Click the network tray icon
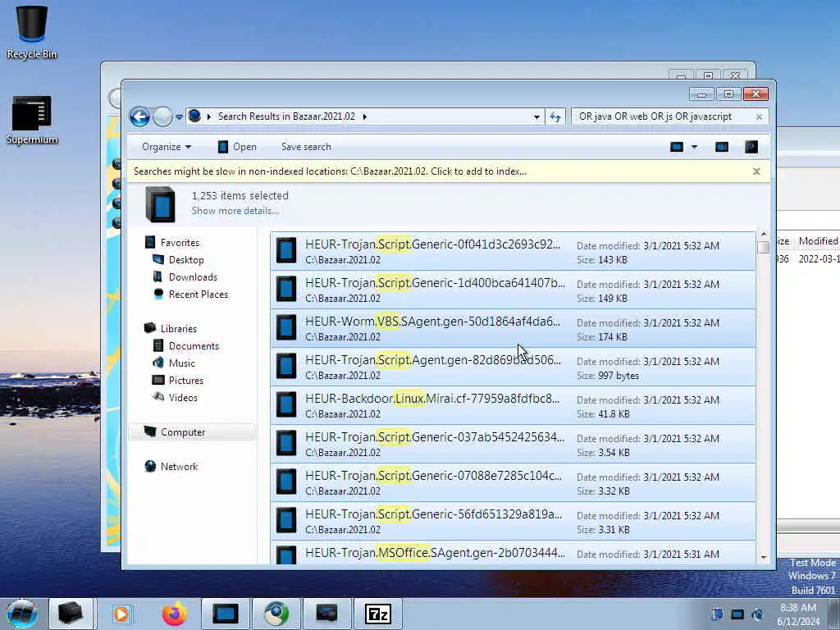Image resolution: width=840 pixels, height=630 pixels. coord(737,614)
